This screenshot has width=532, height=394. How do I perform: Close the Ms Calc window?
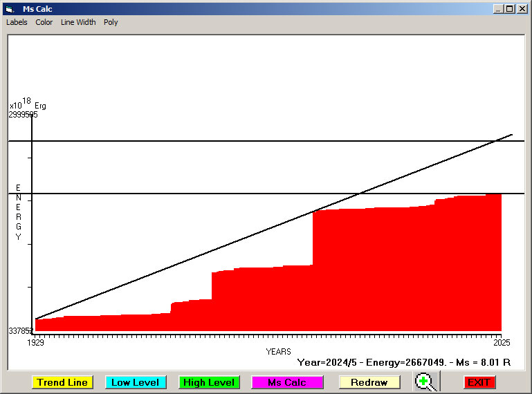[521, 9]
